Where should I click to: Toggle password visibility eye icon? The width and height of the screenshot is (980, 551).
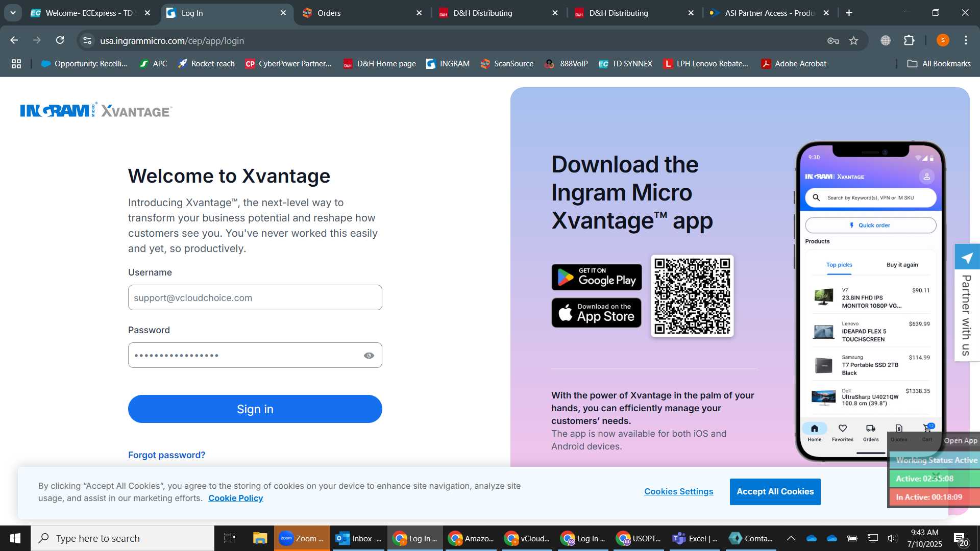(x=369, y=356)
